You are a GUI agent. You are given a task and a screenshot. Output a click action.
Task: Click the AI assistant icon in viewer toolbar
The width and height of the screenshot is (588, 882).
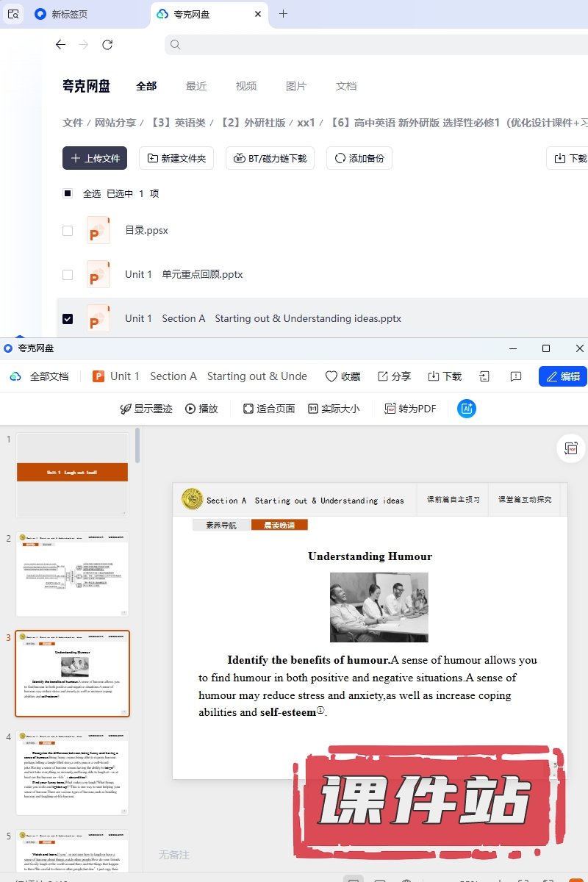coord(466,409)
